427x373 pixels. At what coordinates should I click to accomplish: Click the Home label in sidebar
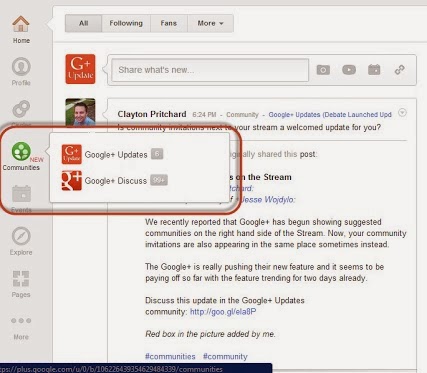pos(21,41)
